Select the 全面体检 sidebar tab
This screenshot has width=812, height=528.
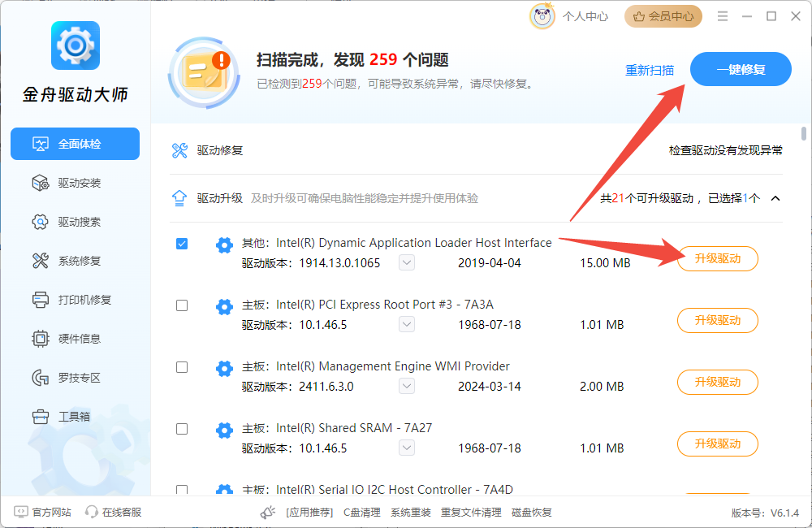pos(75,144)
